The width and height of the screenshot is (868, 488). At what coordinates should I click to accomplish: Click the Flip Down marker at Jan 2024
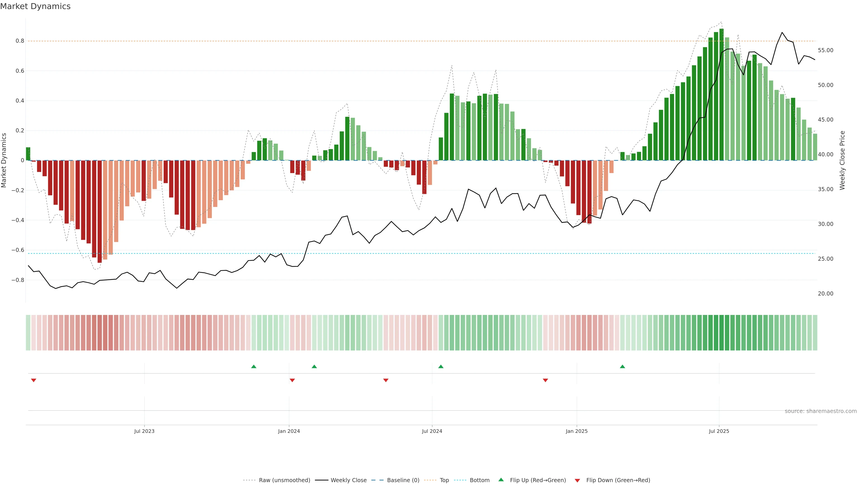(x=292, y=380)
